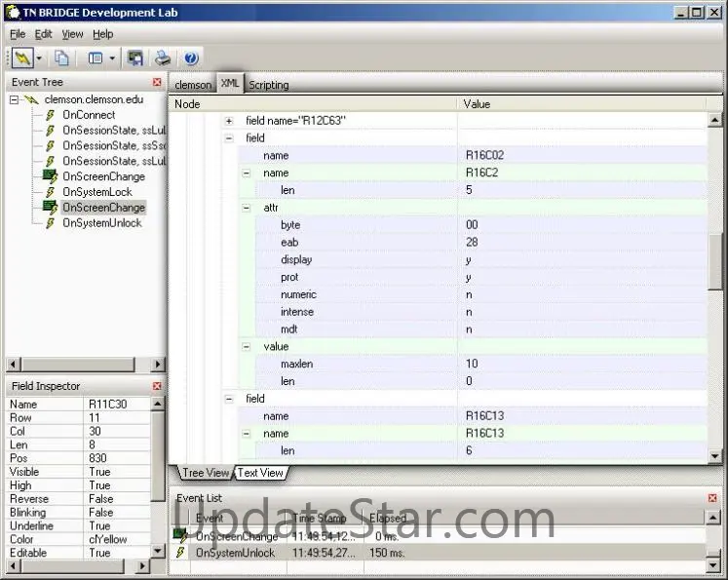Image resolution: width=728 pixels, height=580 pixels.
Task: Select the Text View tab
Action: [260, 473]
